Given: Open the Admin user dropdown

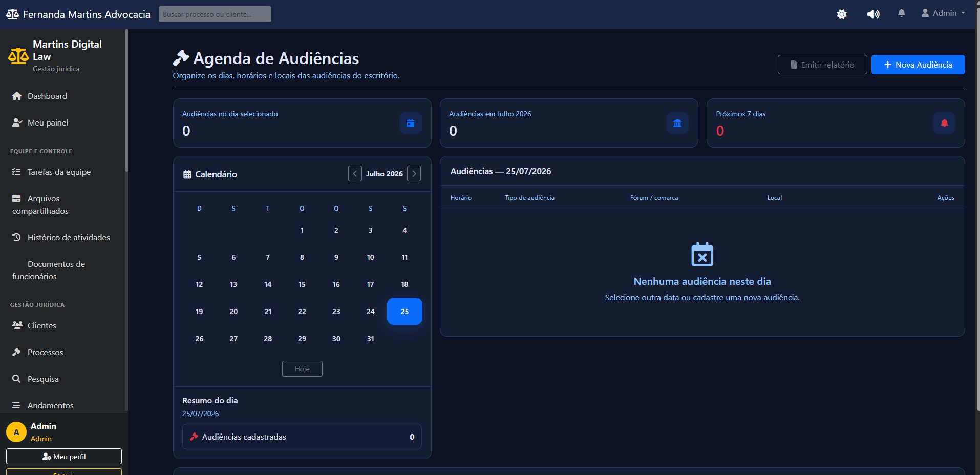Looking at the screenshot, I should pyautogui.click(x=943, y=13).
